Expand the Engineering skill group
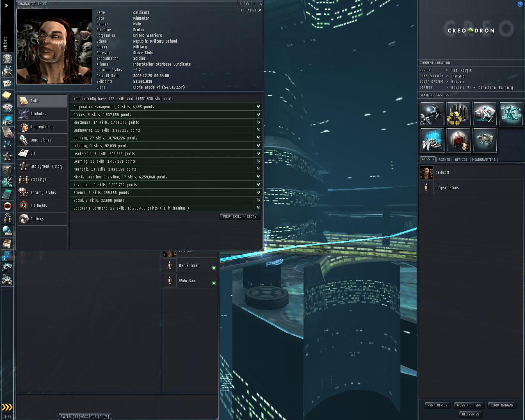Image resolution: width=525 pixels, height=420 pixels. (x=258, y=130)
